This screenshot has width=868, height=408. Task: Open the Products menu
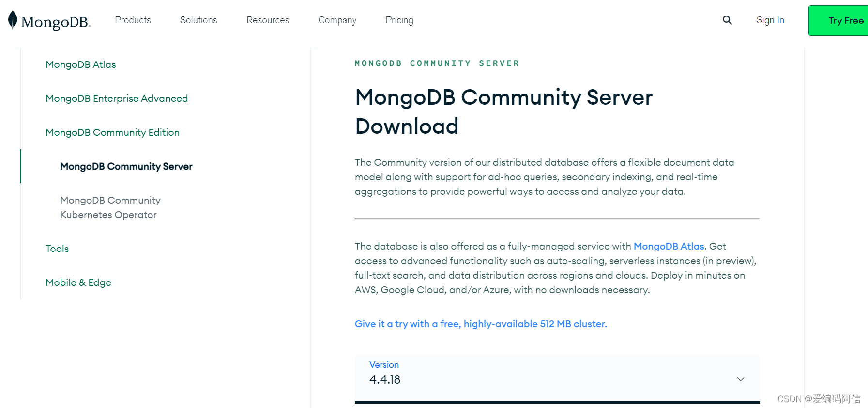[133, 20]
